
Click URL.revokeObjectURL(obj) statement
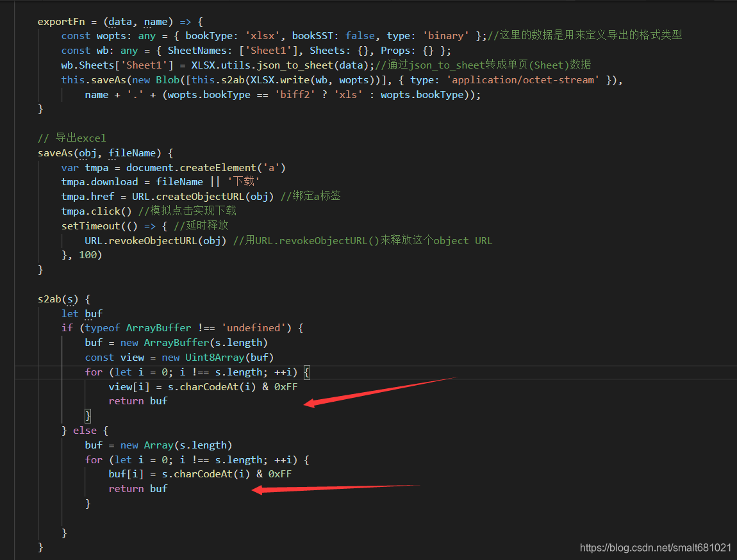155,241
